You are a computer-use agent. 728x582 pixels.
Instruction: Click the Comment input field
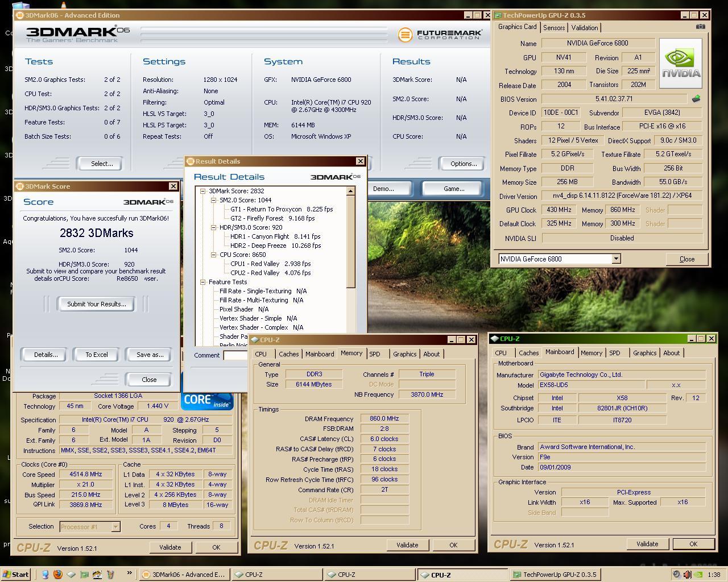tap(235, 355)
